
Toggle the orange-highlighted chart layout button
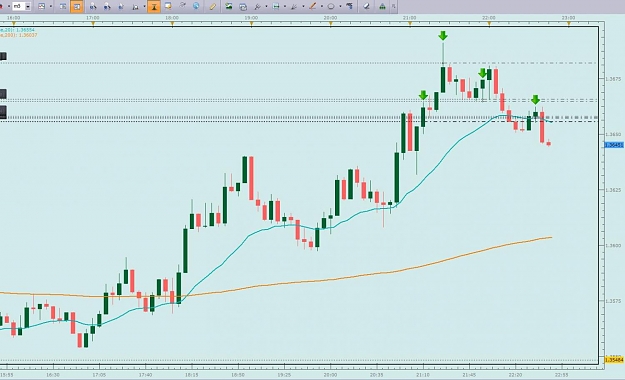click(77, 6)
